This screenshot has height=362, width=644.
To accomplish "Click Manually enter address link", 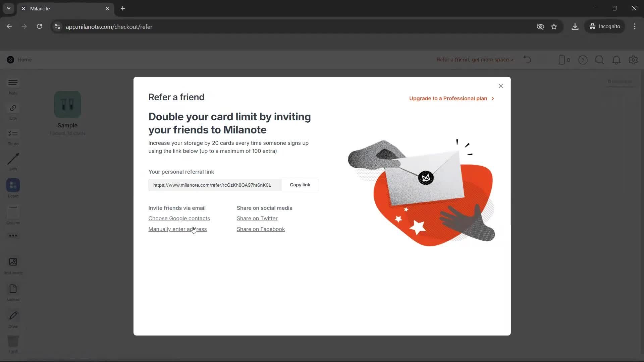I will click(177, 229).
